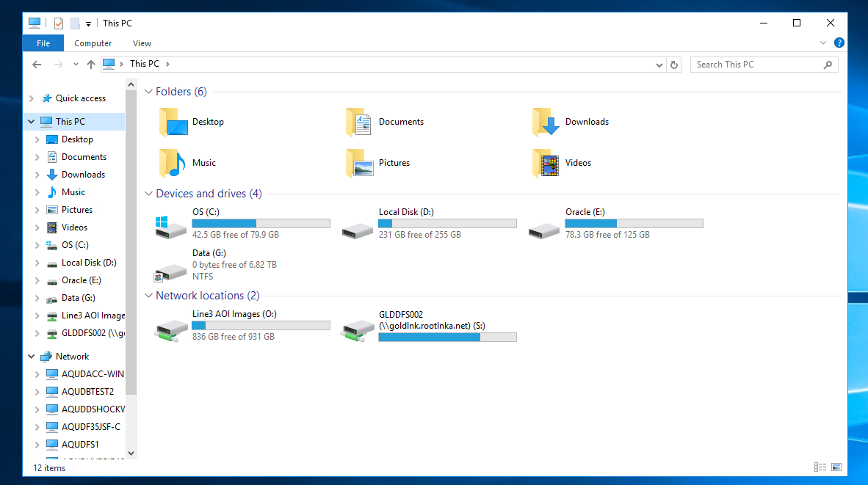
Task: Click the New folder quick access toolbar icon
Action: coord(75,23)
